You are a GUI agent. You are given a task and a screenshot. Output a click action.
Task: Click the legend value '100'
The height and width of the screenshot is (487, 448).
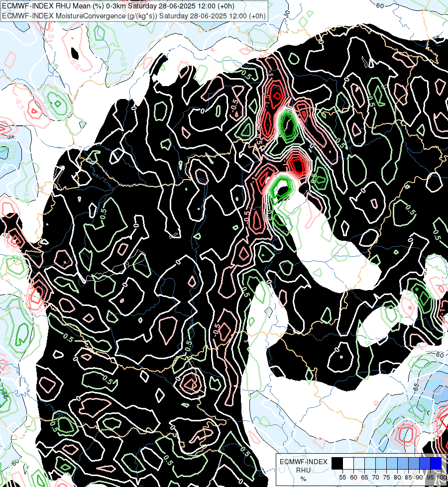[x=442, y=478]
